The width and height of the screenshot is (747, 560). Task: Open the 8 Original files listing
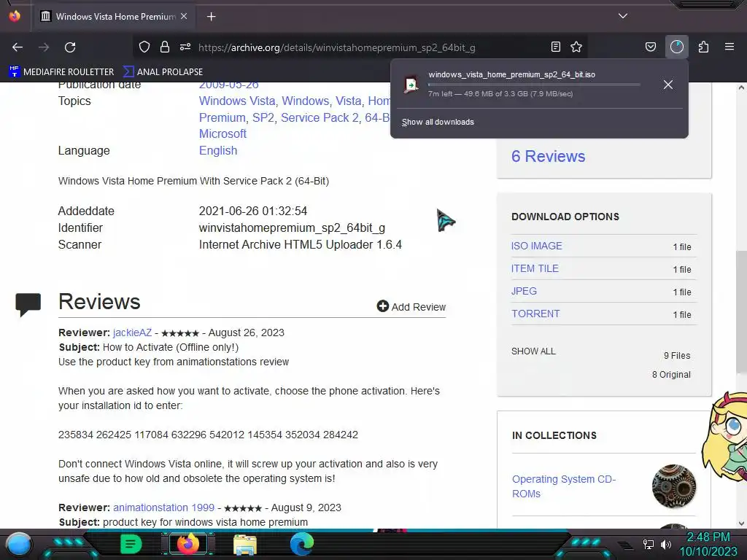pyautogui.click(x=671, y=375)
